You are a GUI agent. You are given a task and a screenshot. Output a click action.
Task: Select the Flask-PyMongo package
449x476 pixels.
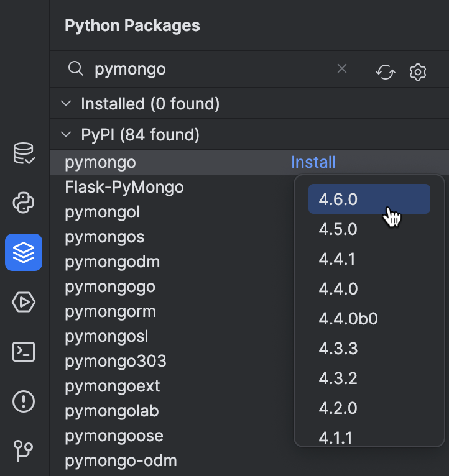pyautogui.click(x=124, y=187)
